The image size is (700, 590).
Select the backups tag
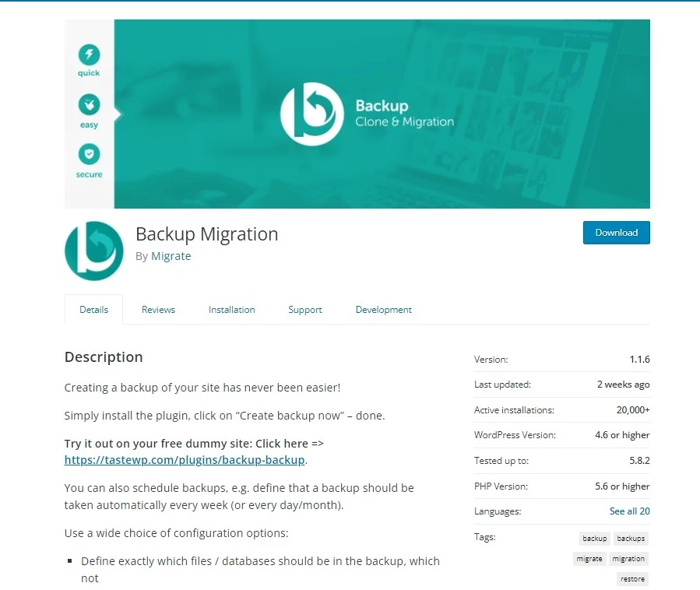pos(630,539)
